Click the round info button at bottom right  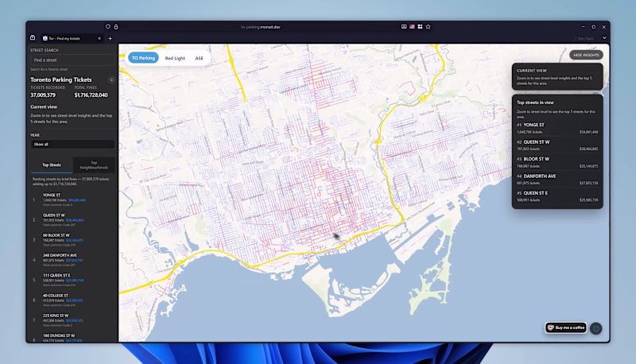coord(595,328)
